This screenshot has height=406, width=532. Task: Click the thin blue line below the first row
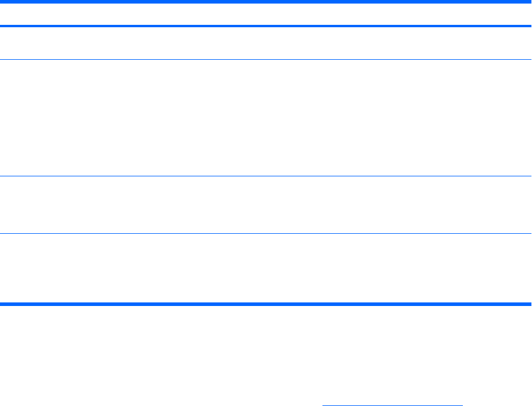(266, 59)
